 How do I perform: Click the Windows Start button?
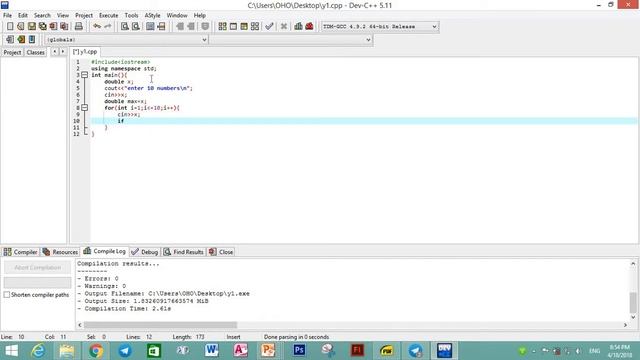11,351
